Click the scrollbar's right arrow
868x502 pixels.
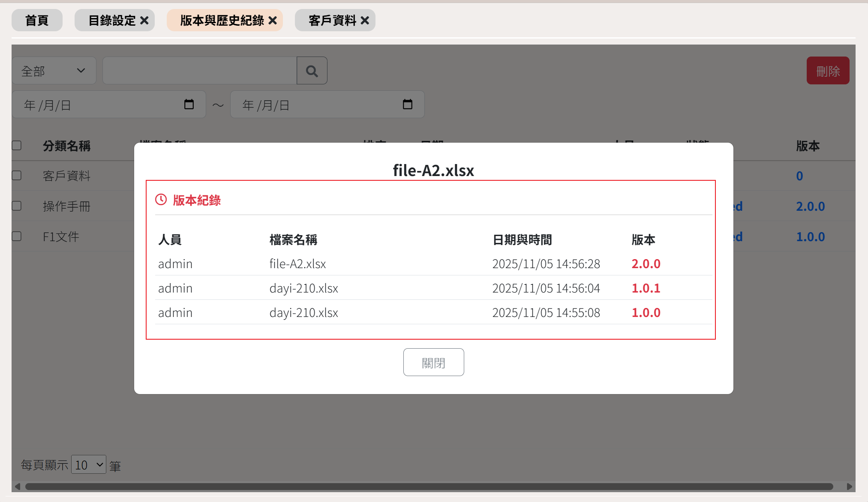[x=849, y=487]
